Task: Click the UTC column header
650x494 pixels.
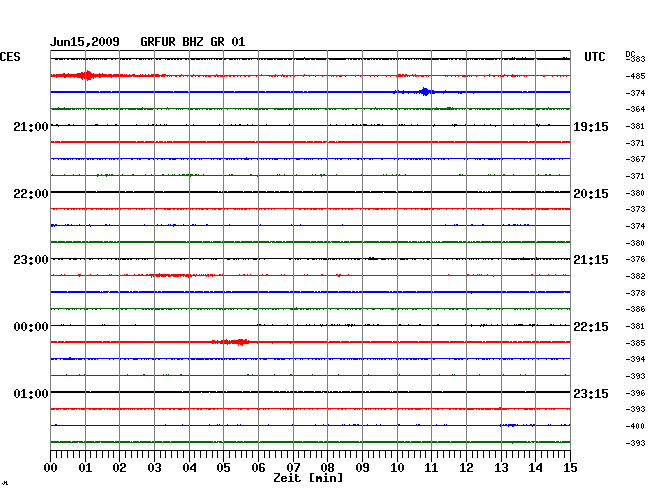Action: point(594,57)
